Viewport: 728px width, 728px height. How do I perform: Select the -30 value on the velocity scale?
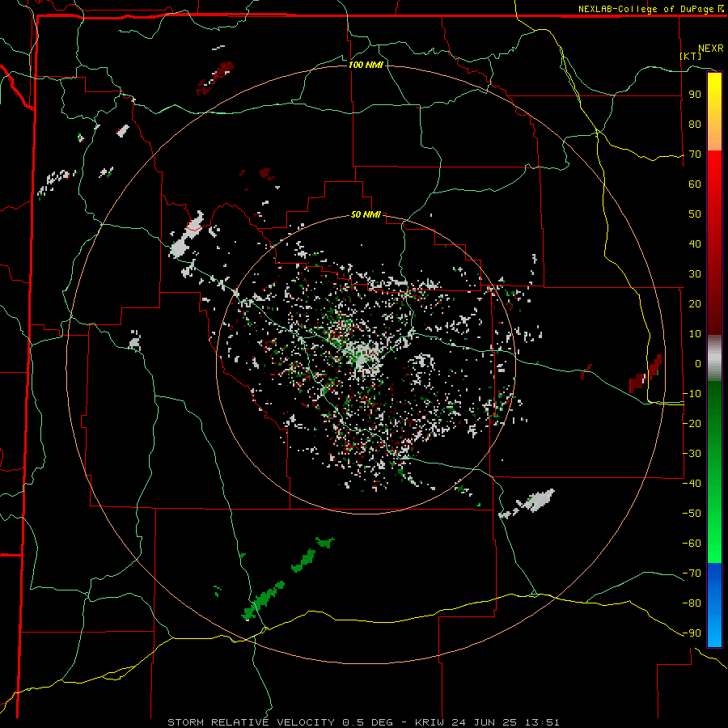692,454
